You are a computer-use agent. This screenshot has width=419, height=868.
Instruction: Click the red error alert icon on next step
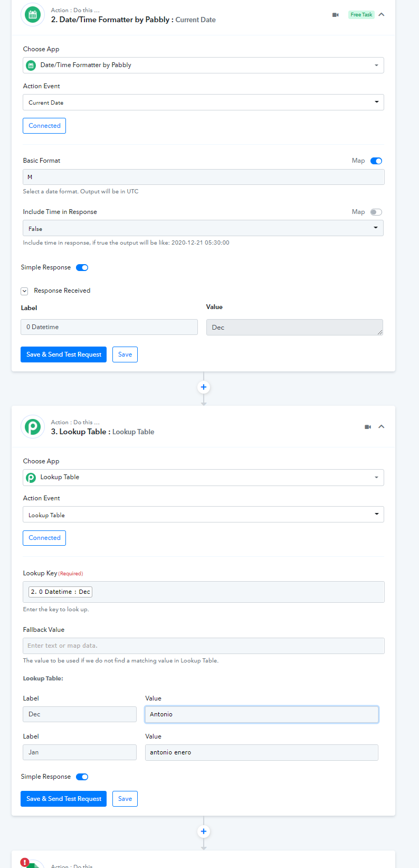[x=25, y=862]
